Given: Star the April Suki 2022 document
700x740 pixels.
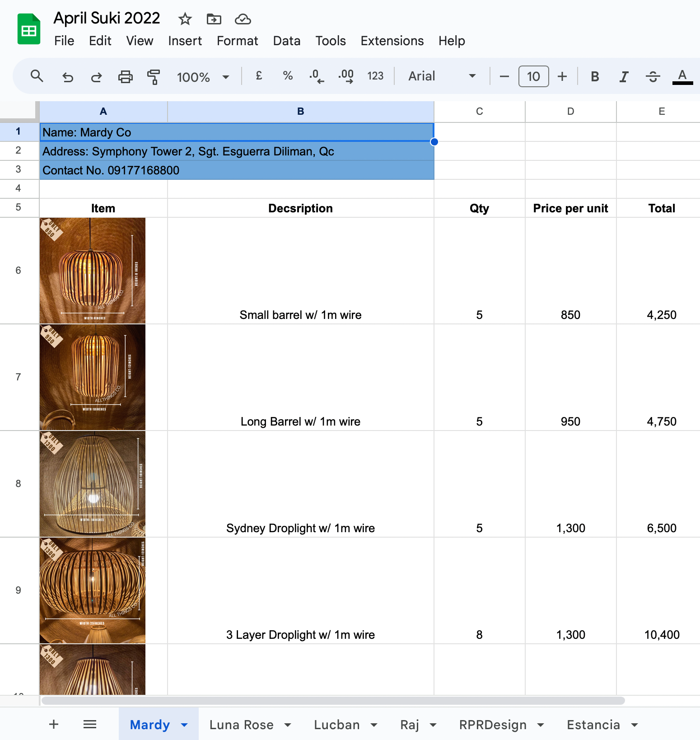Looking at the screenshot, I should point(185,19).
